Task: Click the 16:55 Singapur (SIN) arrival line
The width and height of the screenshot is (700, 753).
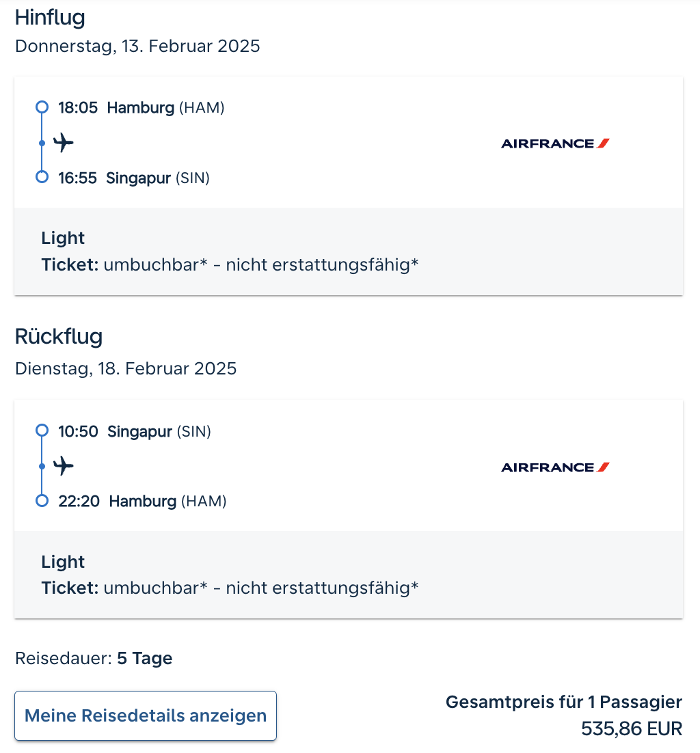Action: point(133,178)
